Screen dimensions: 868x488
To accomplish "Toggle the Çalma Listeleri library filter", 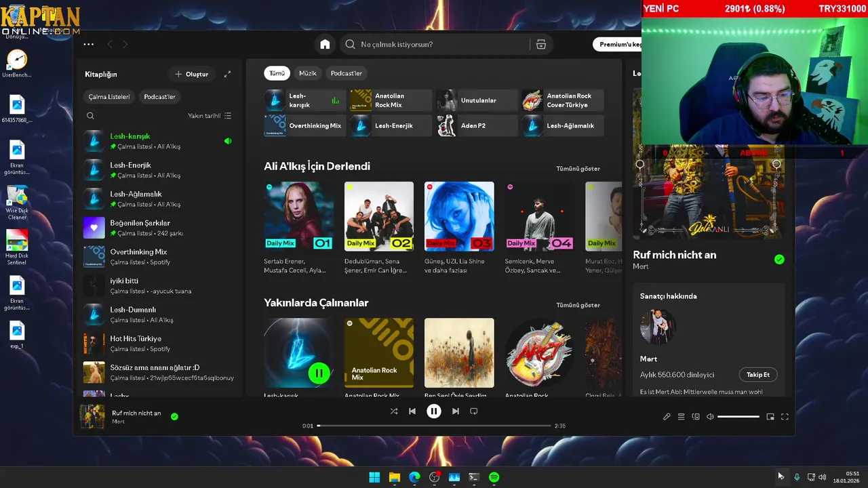I will click(x=109, y=97).
